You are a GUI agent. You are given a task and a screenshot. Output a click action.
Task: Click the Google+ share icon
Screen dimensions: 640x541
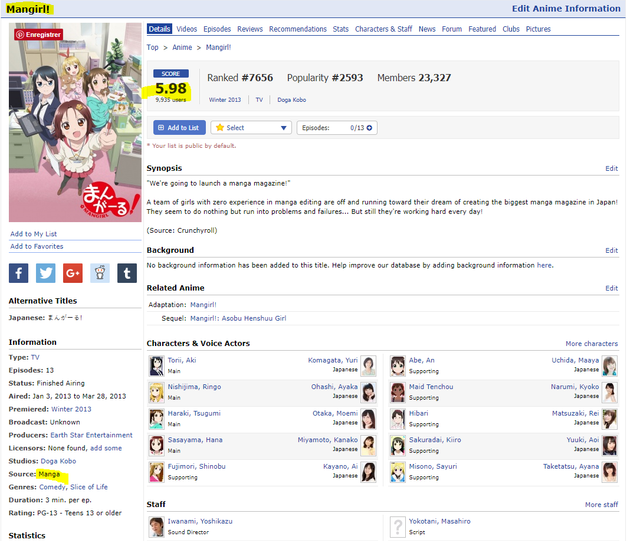73,272
